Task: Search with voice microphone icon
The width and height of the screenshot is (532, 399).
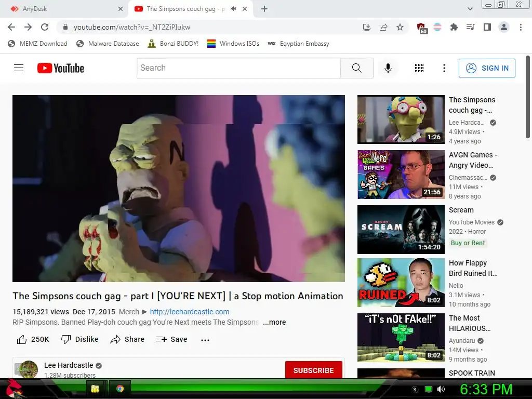Action: (x=388, y=68)
